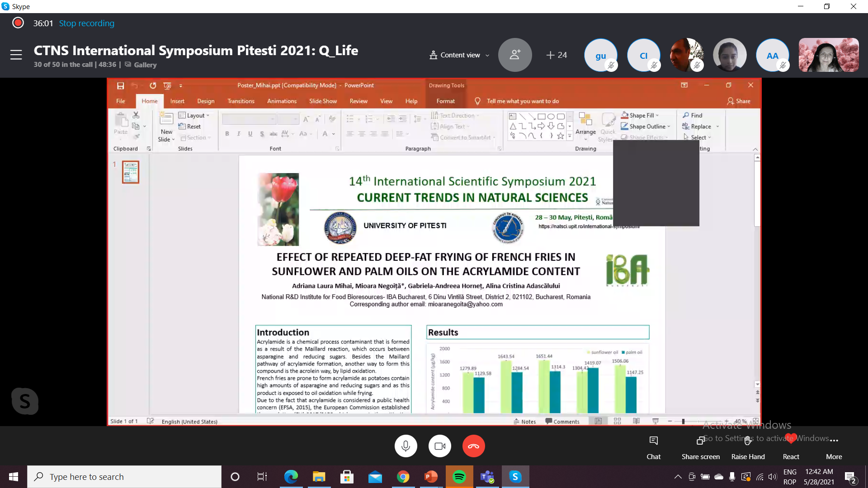Open Arrange dropdown
Viewport: 868px width, 488px height.
click(585, 127)
